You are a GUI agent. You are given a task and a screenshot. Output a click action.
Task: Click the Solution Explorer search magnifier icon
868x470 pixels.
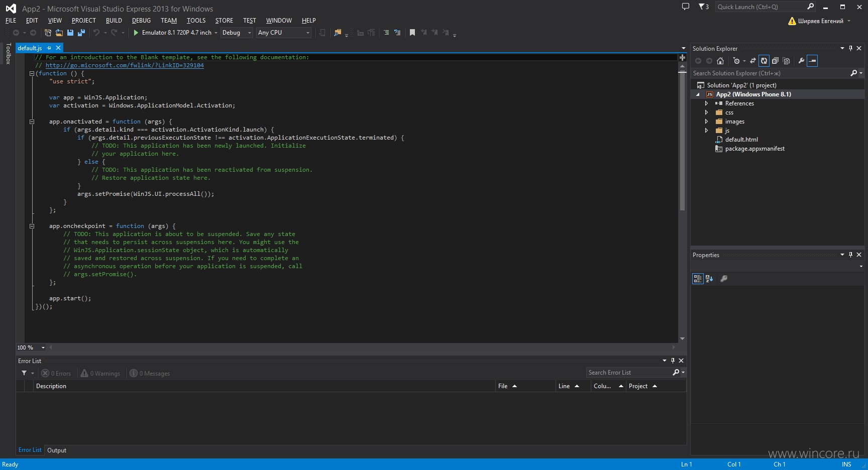pos(853,73)
